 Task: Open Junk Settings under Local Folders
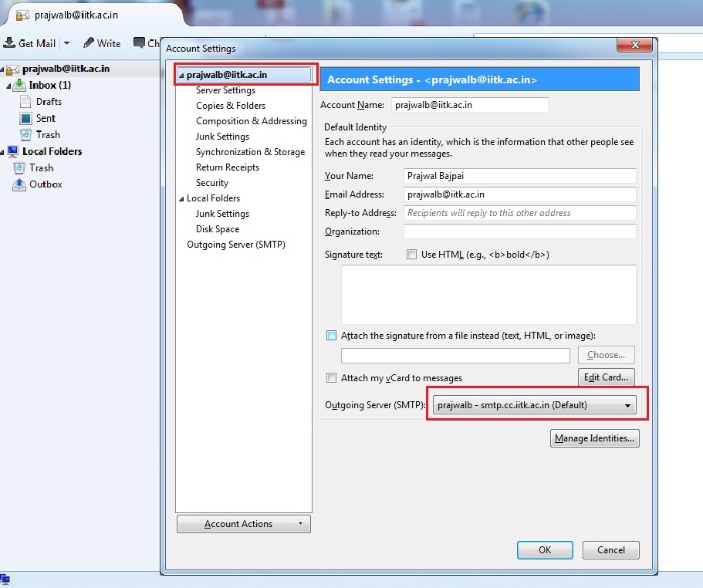tap(222, 213)
